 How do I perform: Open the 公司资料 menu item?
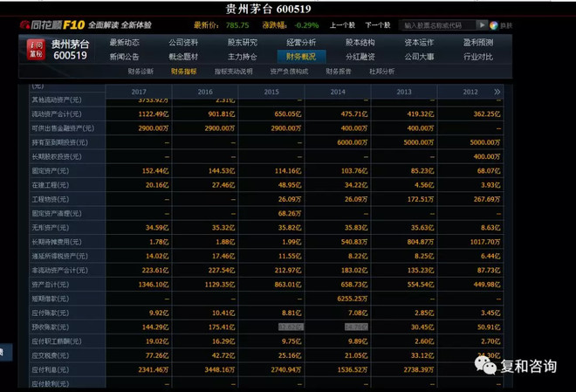(x=183, y=42)
